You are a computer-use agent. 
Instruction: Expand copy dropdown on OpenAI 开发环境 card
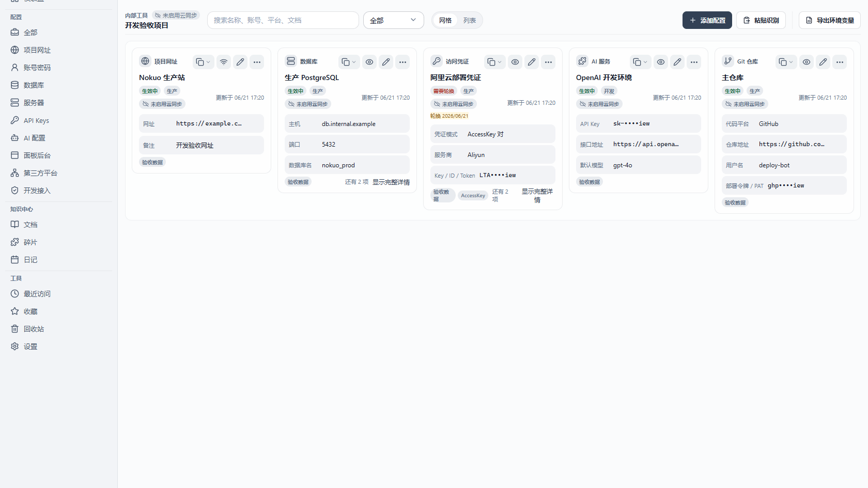(x=640, y=62)
